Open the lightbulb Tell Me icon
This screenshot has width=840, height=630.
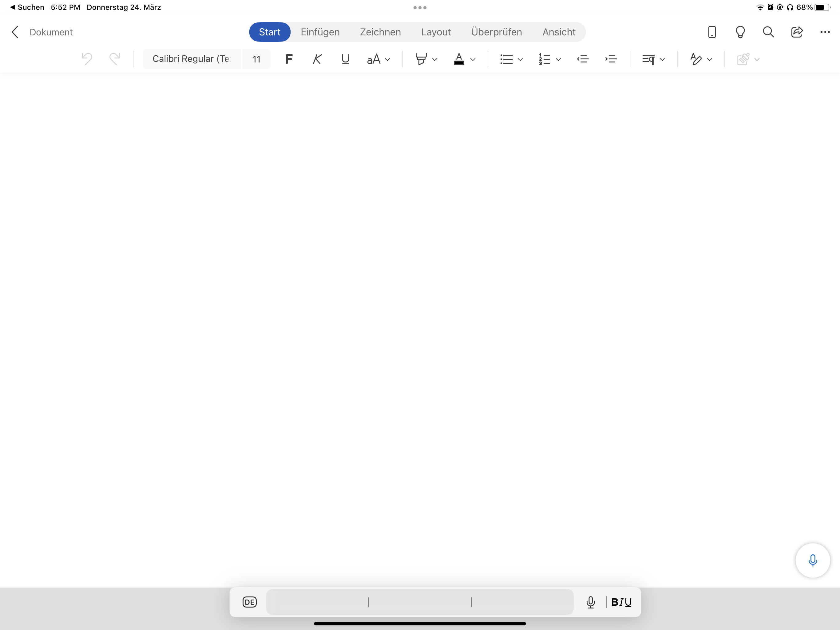click(740, 32)
